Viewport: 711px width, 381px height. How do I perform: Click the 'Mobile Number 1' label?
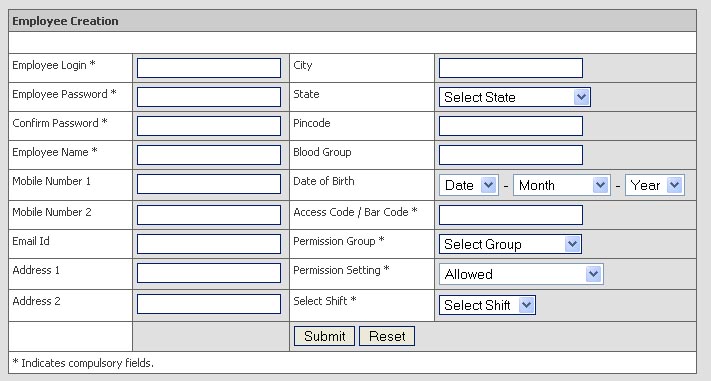(52, 181)
